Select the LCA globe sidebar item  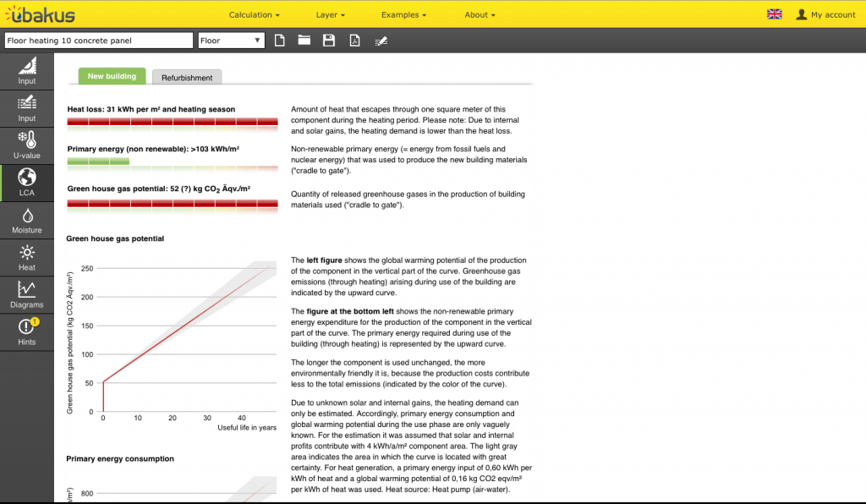[x=27, y=184]
